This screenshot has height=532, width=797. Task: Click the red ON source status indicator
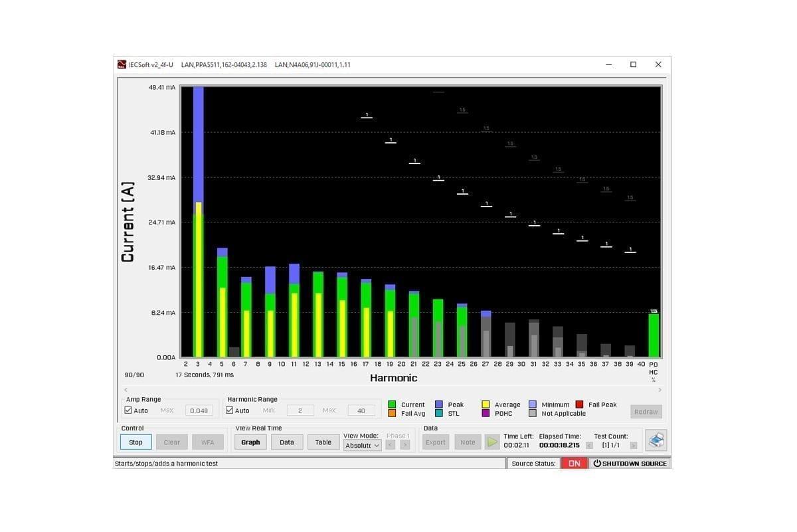coord(574,463)
